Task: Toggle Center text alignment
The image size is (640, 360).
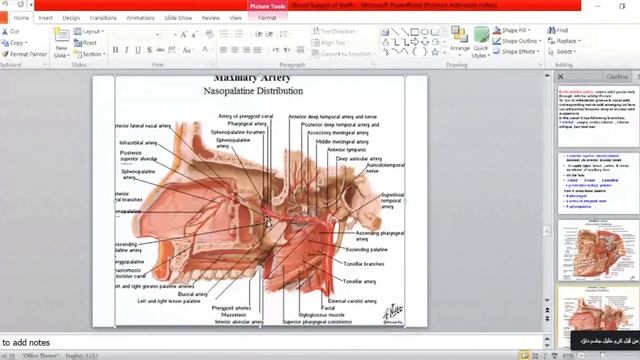Action: click(x=235, y=50)
